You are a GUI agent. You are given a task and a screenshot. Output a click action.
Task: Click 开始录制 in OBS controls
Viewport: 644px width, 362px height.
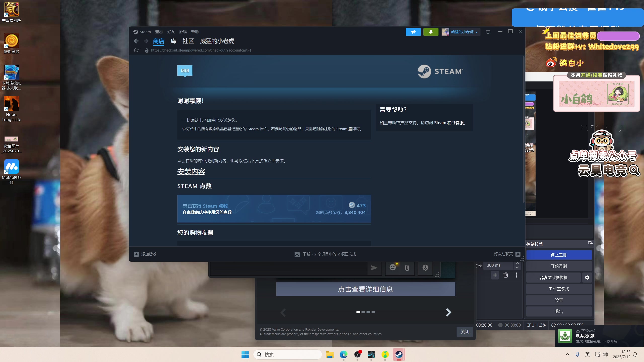pos(559,266)
